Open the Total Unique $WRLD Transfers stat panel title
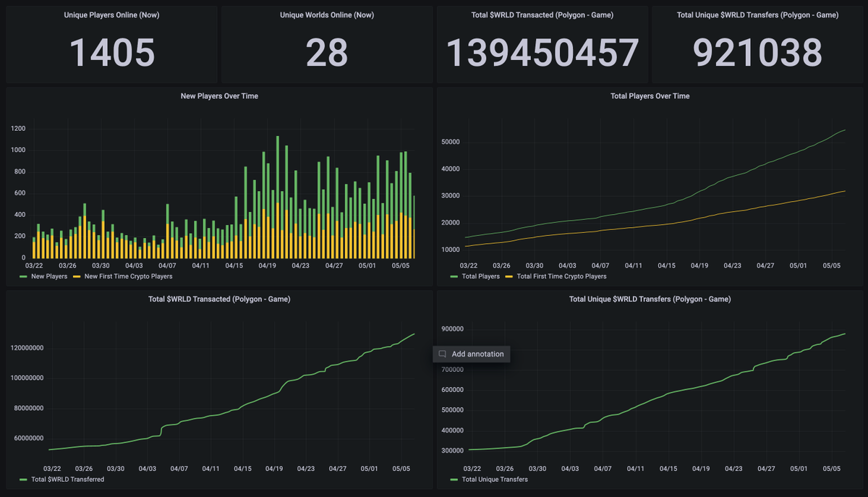The height and width of the screenshot is (497, 868). coord(757,14)
